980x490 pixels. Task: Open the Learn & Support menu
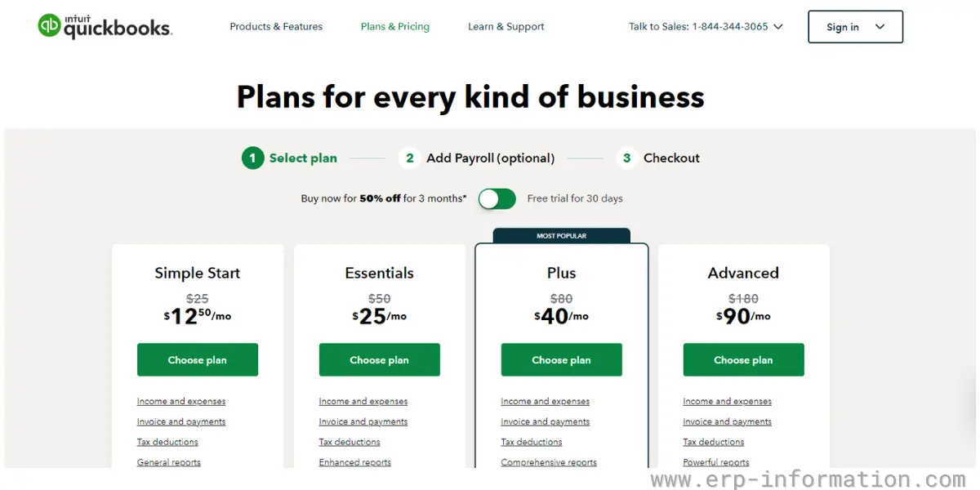(506, 26)
